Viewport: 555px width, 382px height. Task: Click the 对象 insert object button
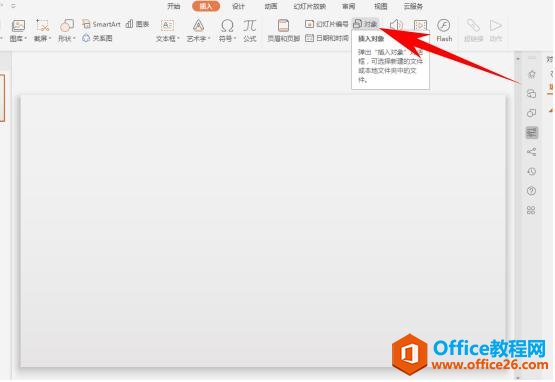[x=366, y=24]
